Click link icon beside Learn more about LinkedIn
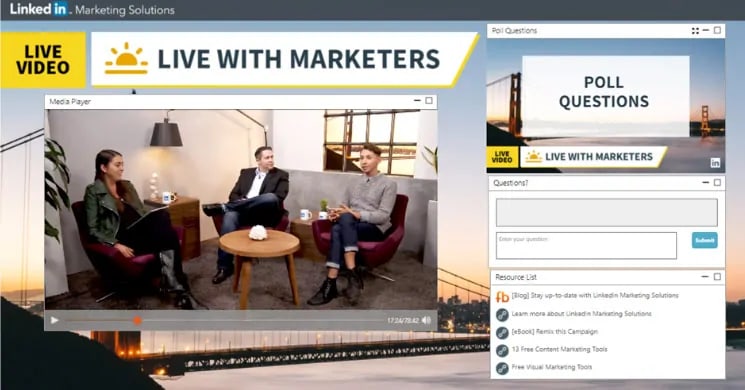This screenshot has width=745, height=390. pyautogui.click(x=502, y=314)
